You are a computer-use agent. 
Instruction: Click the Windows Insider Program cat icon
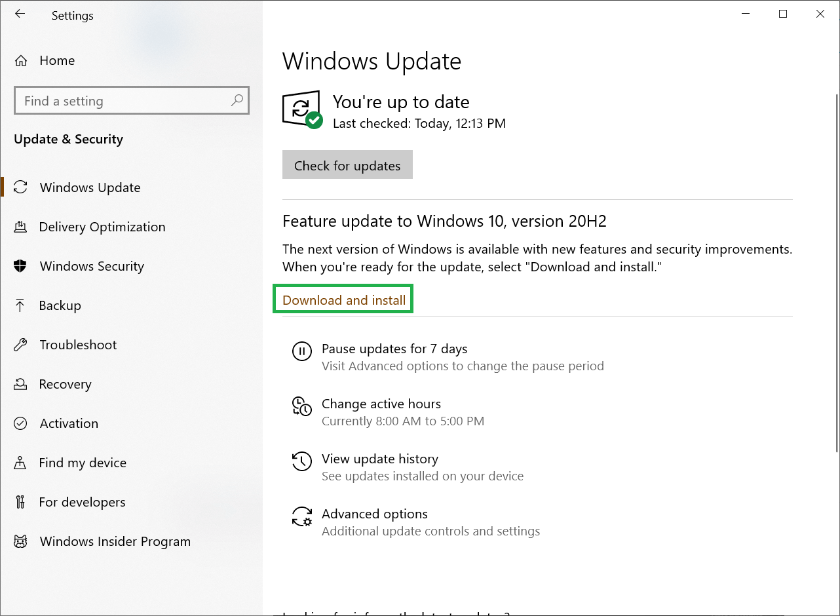pos(20,541)
